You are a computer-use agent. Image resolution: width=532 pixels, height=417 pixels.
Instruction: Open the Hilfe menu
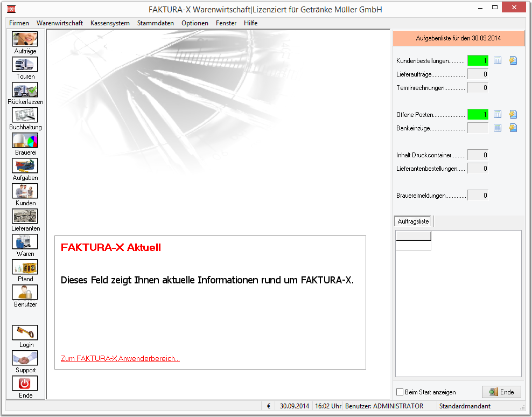[251, 23]
